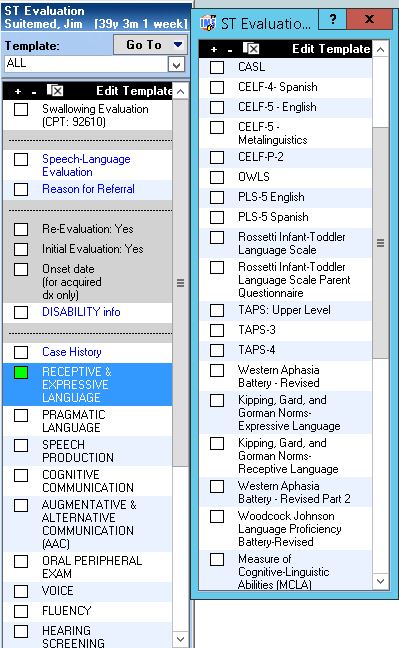This screenshot has height=648, width=399.
Task: Check the HEARING SCREENING checkbox
Action: point(21,631)
